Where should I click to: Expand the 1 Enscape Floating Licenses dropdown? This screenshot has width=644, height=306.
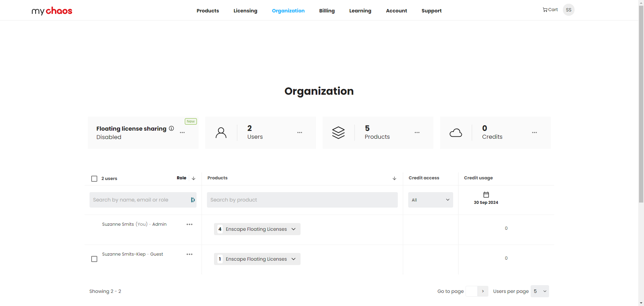pyautogui.click(x=257, y=259)
